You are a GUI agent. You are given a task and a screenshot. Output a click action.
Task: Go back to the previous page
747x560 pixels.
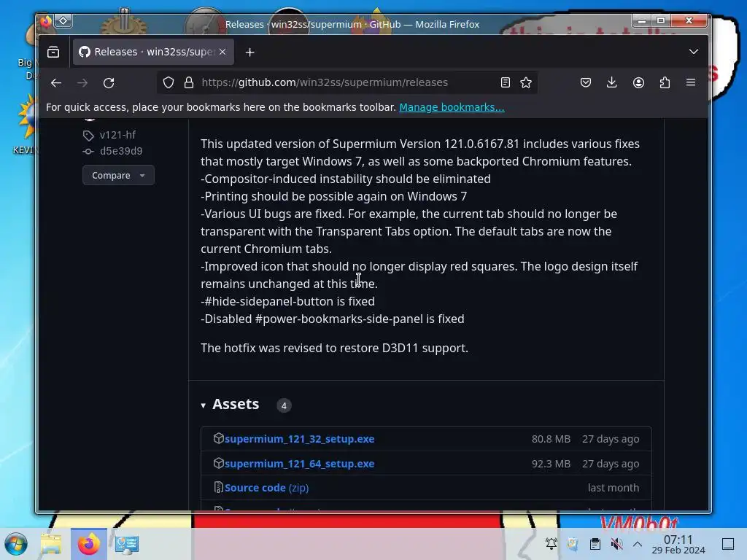[x=56, y=82]
